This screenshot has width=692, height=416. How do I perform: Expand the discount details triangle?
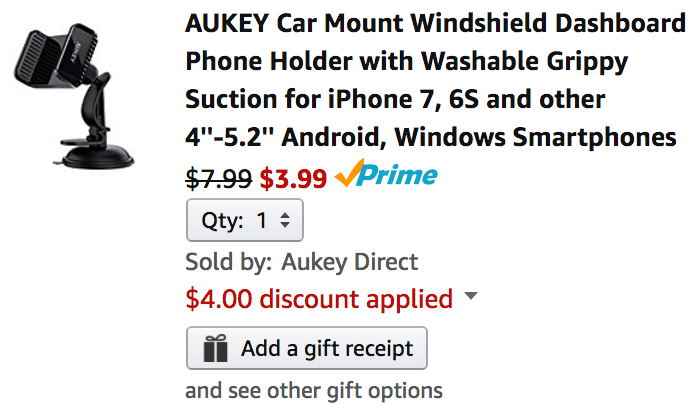pyautogui.click(x=472, y=297)
